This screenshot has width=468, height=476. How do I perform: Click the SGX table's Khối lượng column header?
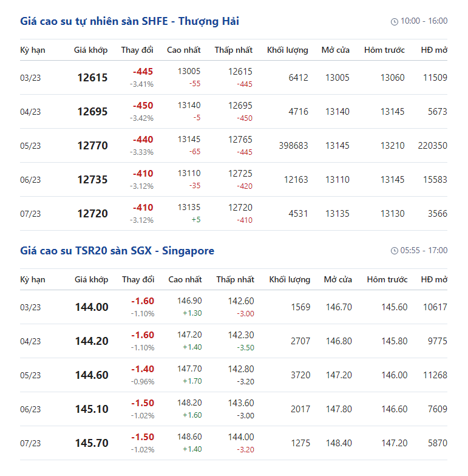pyautogui.click(x=290, y=279)
